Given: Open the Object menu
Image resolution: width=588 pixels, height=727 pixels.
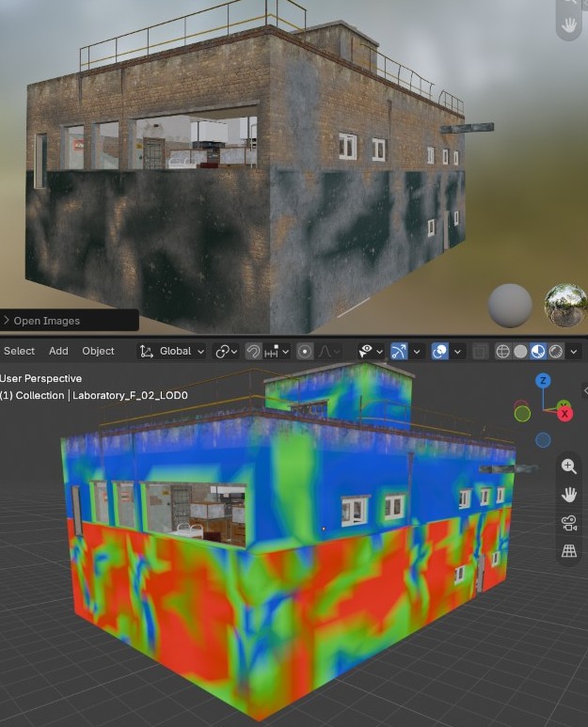Looking at the screenshot, I should click(98, 351).
